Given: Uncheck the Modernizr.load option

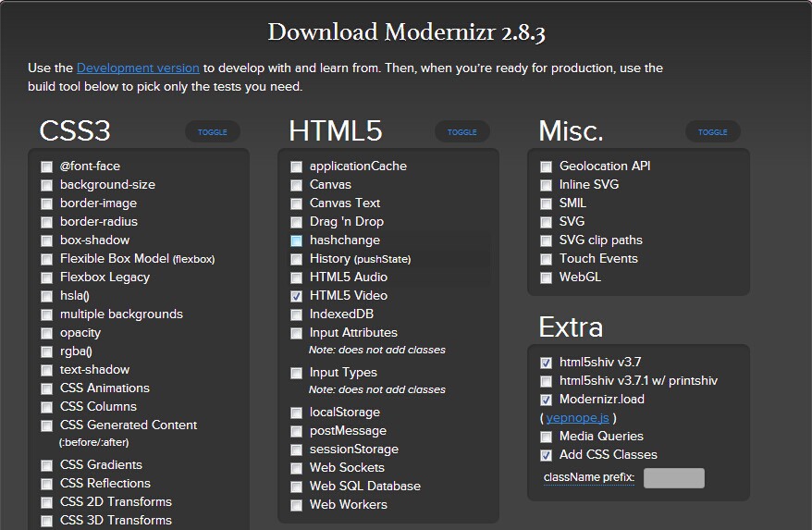Looking at the screenshot, I should [546, 400].
